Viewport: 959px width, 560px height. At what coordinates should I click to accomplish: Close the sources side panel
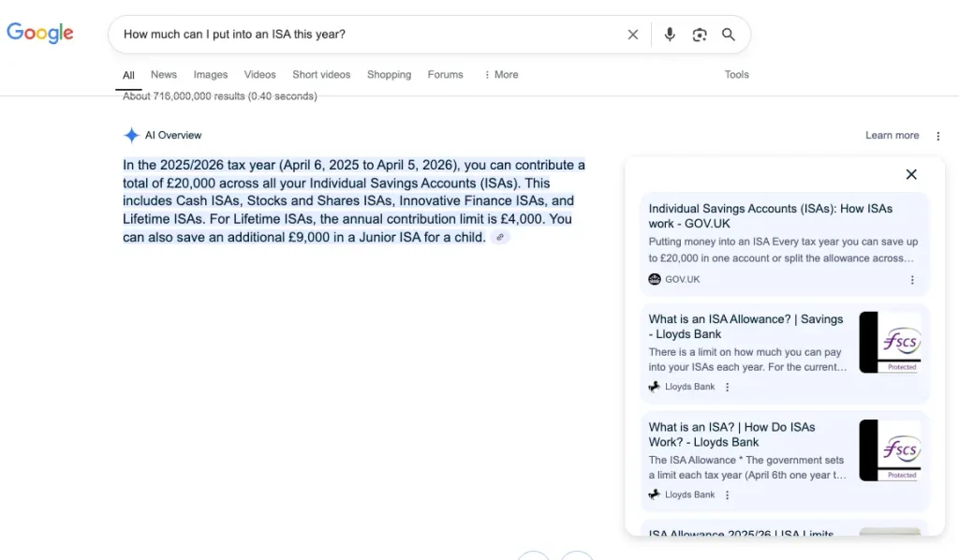(911, 175)
